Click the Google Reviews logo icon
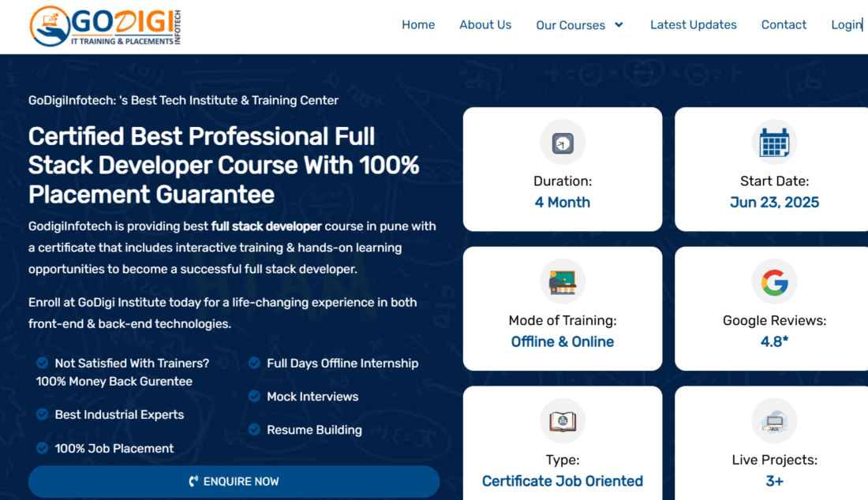 [774, 282]
